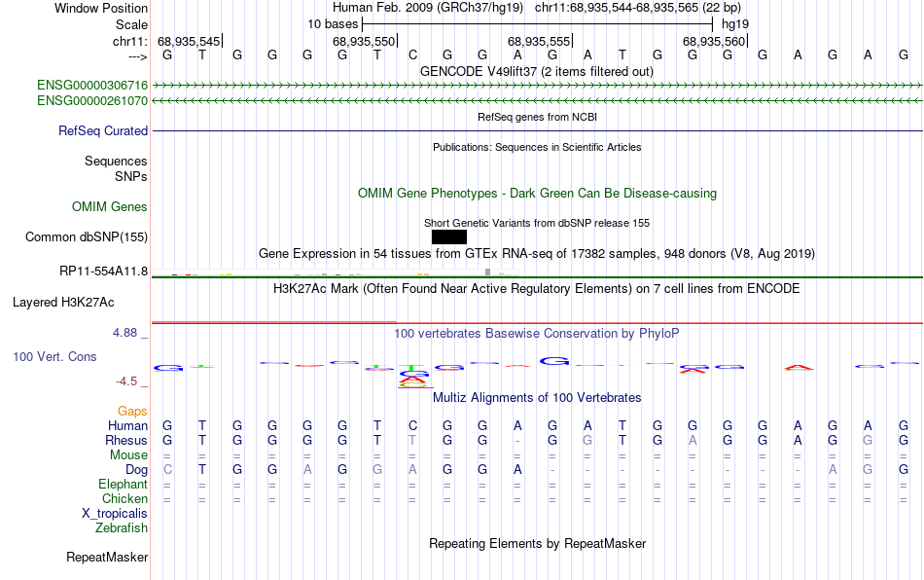This screenshot has height=580, width=924.
Task: Click the 'RefSeq genes from NCBI' title
Action: pyautogui.click(x=538, y=118)
